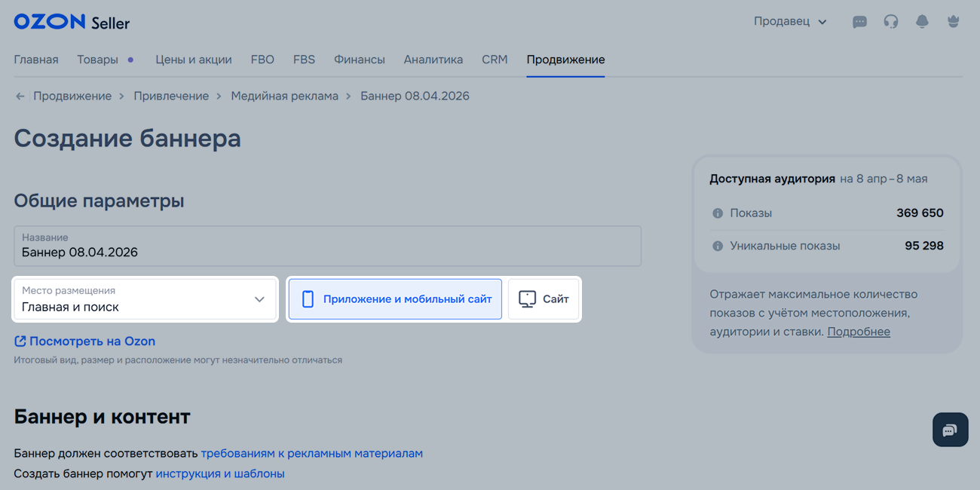
Task: Click the headset support icon
Action: [891, 22]
